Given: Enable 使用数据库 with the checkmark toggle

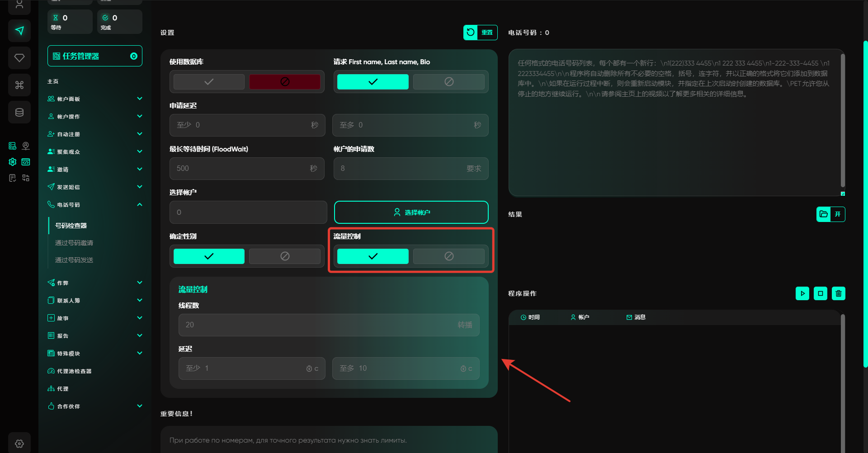Looking at the screenshot, I should pyautogui.click(x=209, y=82).
